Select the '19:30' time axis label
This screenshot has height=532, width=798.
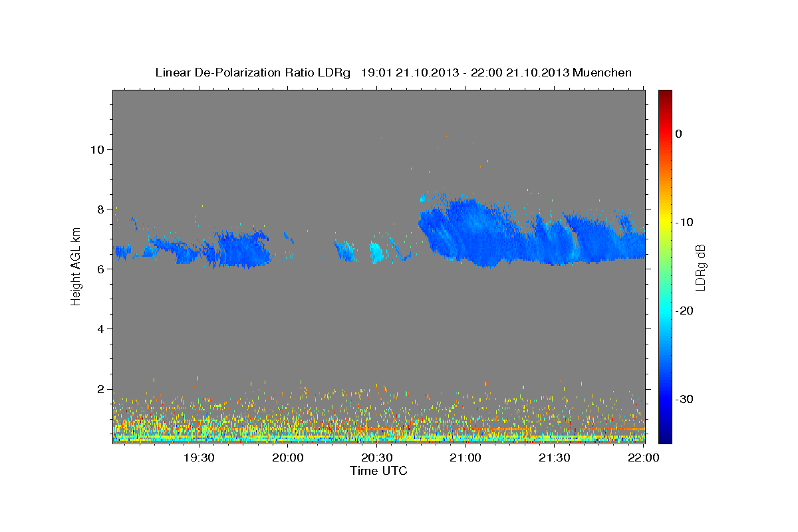[x=199, y=458]
